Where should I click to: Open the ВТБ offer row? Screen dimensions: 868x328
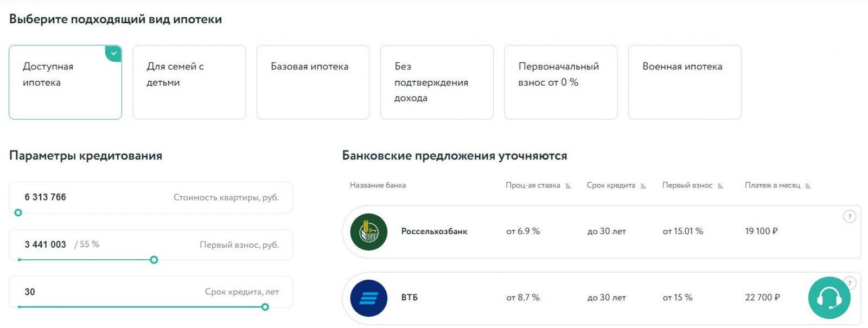[602, 298]
